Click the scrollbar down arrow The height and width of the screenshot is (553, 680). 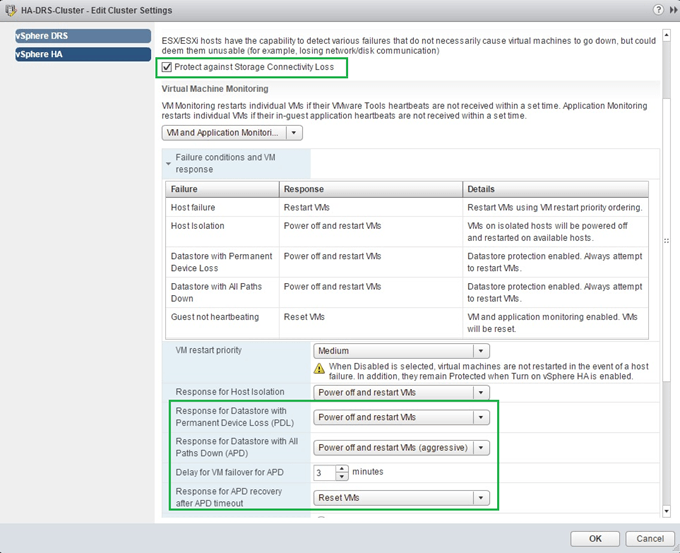coord(666,511)
